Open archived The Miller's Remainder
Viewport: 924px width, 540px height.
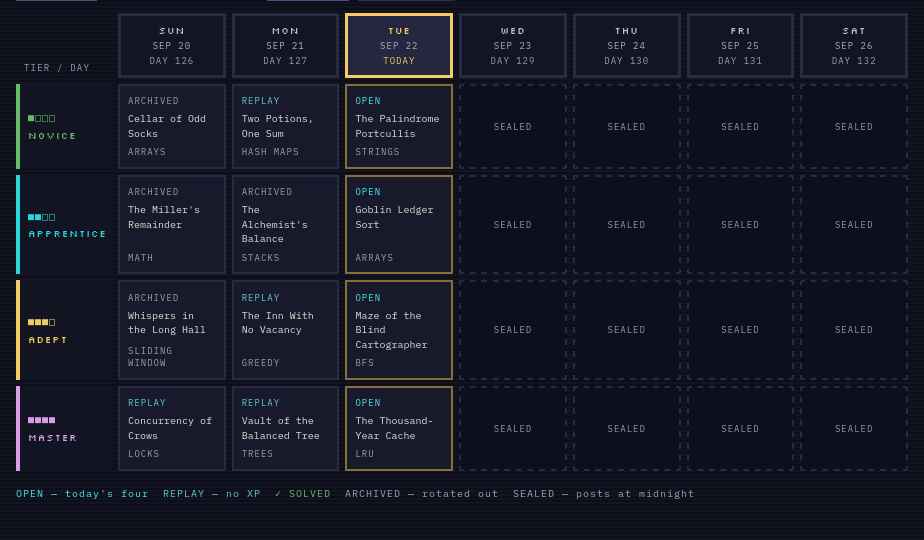point(171,224)
